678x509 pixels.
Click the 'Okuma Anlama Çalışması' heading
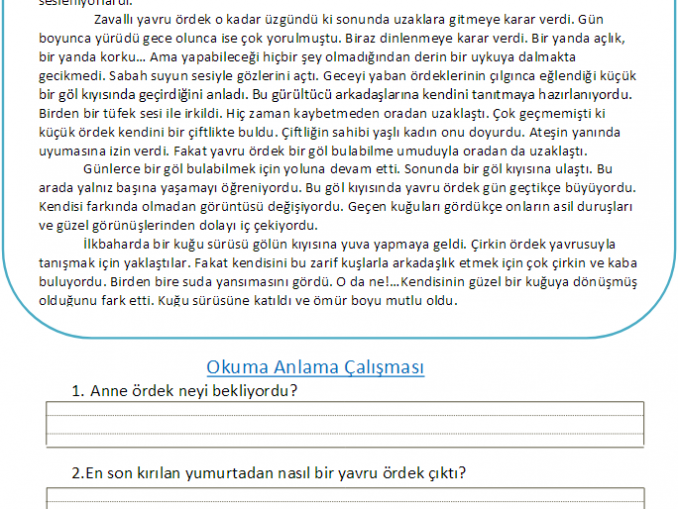point(315,367)
